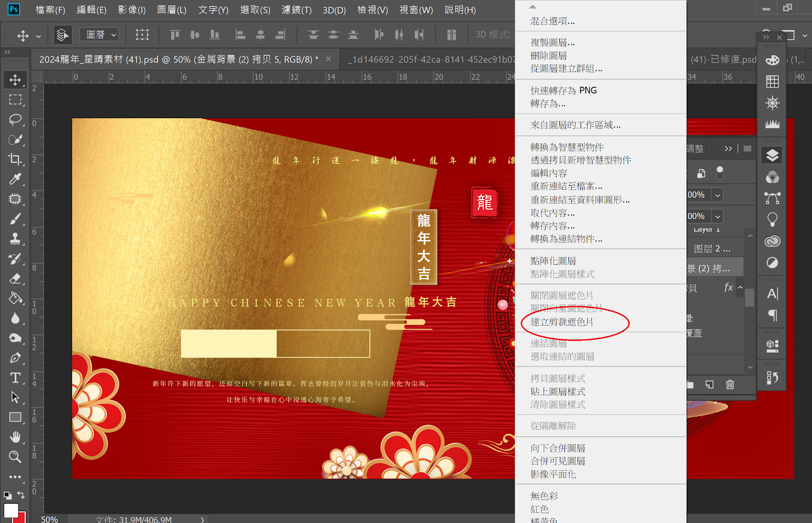Screen dimensions: 812x523
Task: Open the History panel icon
Action: click(x=772, y=377)
